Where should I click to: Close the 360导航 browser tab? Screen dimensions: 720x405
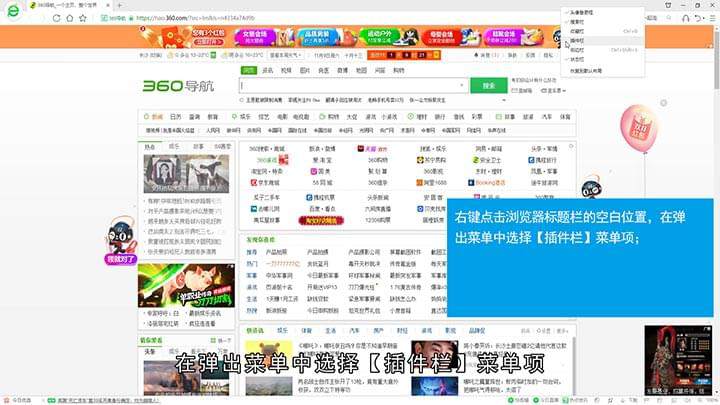[108, 6]
